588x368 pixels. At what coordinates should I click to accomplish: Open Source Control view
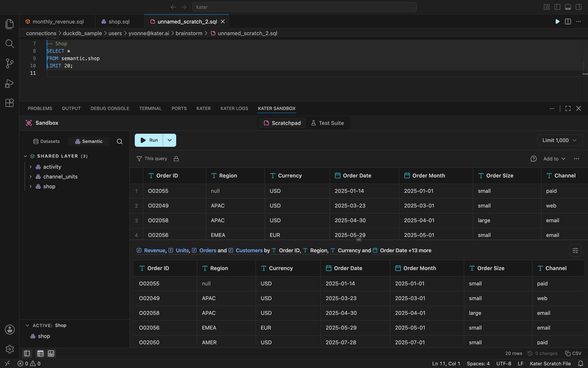click(10, 63)
